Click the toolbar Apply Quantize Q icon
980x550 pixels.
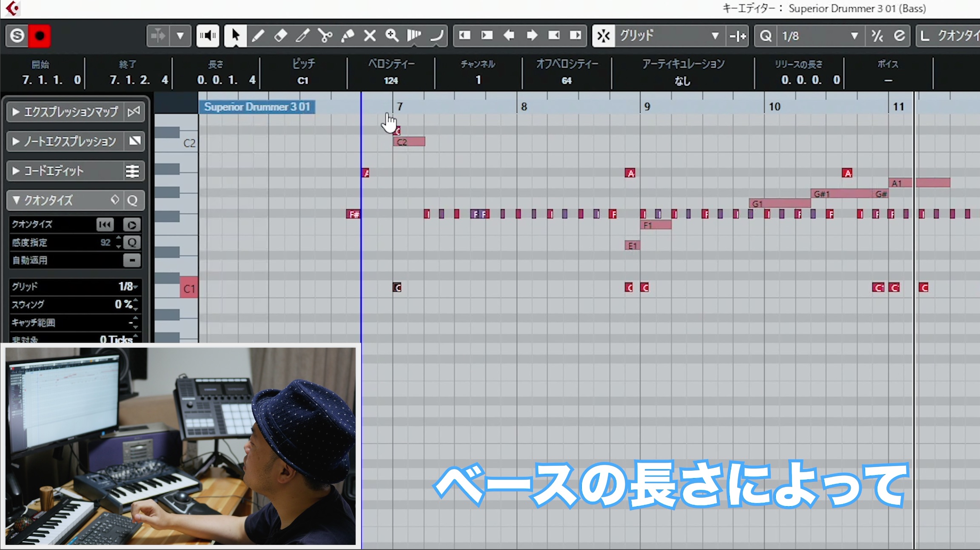tap(766, 36)
